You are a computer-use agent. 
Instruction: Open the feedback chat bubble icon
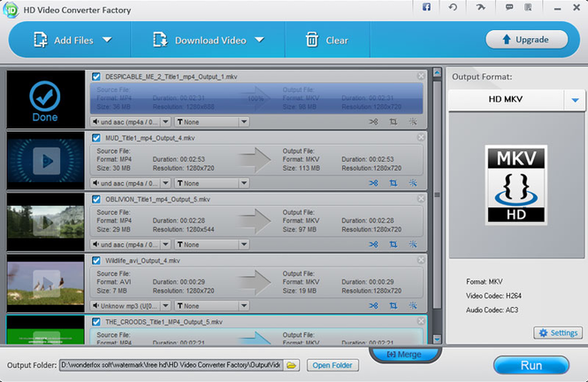click(509, 7)
